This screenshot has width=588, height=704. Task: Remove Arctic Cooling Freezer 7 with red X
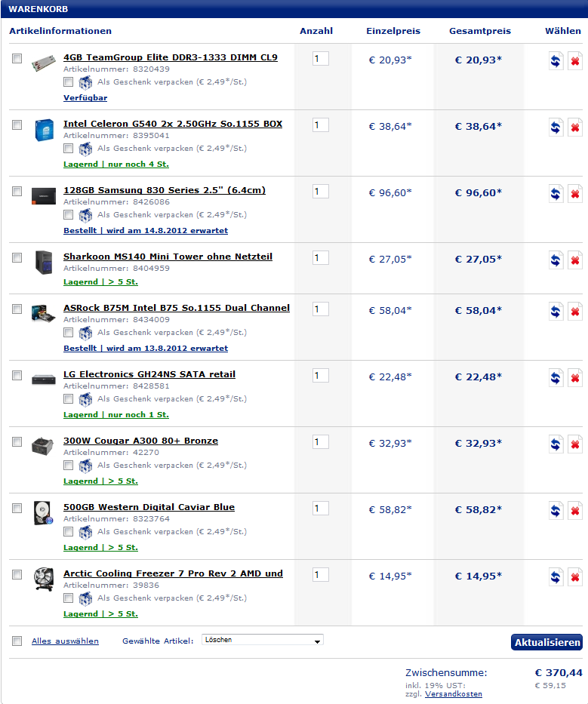tap(575, 577)
